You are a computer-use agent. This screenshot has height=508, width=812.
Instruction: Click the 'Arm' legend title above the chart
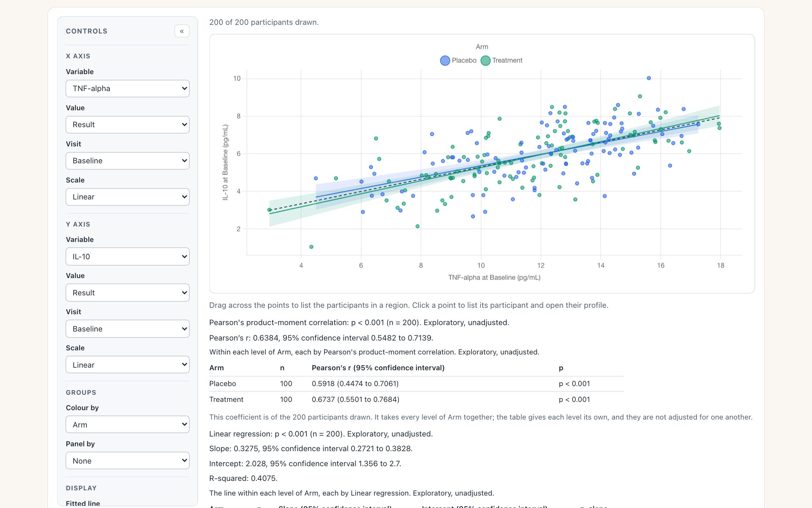[482, 47]
